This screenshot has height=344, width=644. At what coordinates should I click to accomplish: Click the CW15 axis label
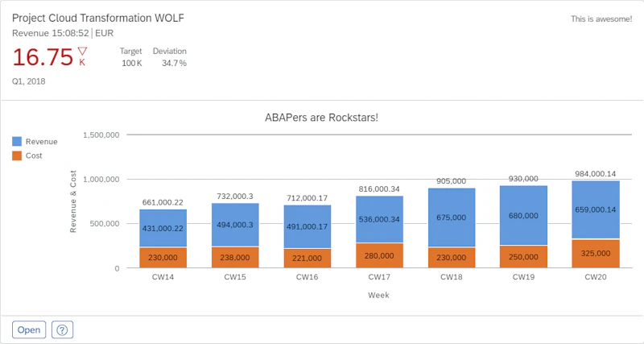235,277
